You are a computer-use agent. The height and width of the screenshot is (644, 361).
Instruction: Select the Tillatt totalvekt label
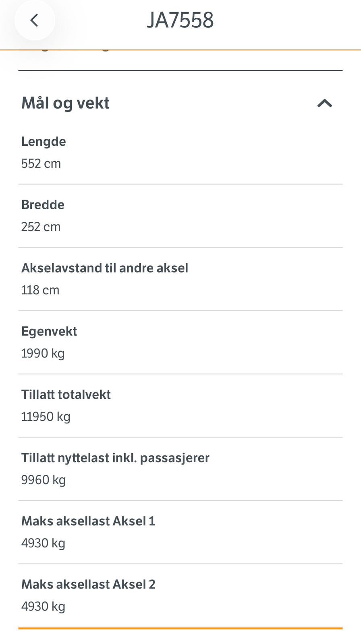tap(66, 394)
